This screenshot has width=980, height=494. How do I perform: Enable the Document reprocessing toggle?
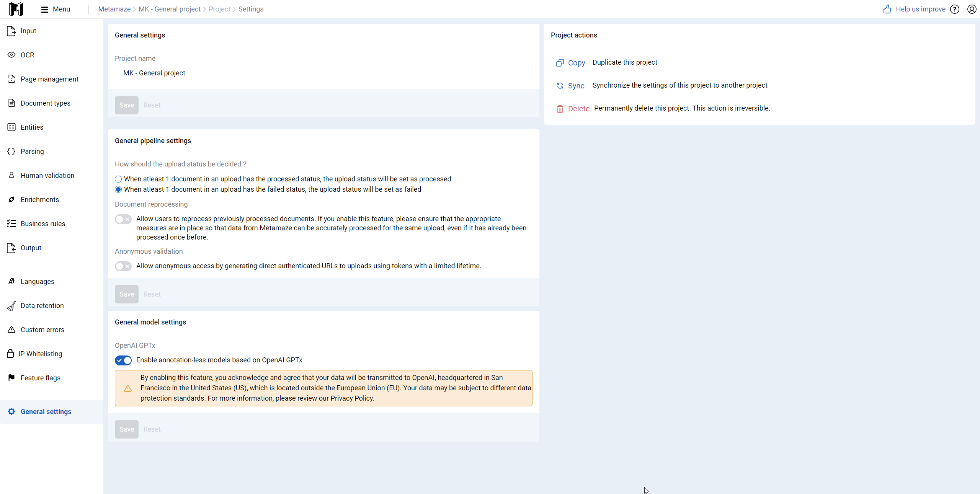[x=123, y=219]
